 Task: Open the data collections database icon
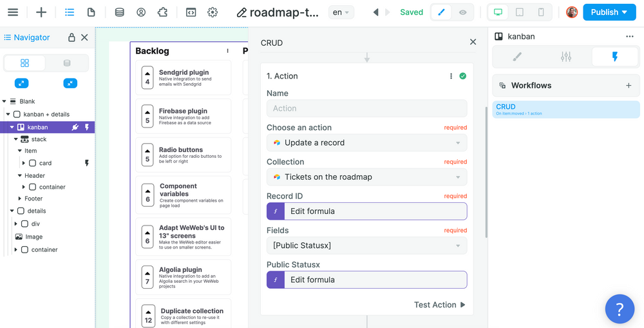[x=119, y=12]
